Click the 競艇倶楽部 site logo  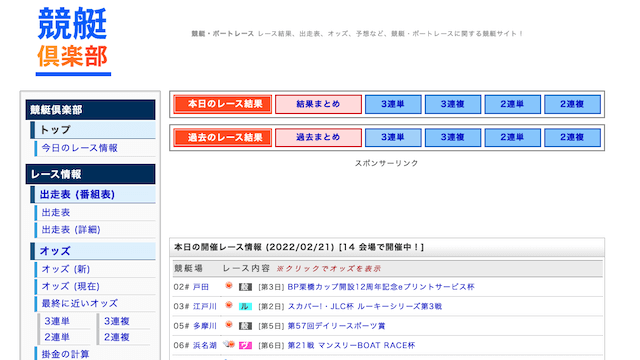[x=73, y=41]
